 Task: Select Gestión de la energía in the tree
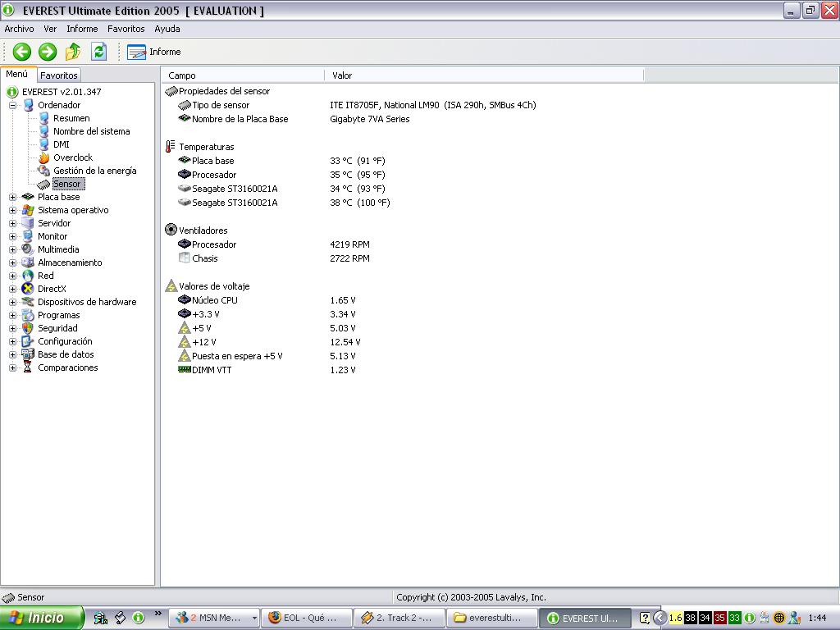click(x=94, y=171)
